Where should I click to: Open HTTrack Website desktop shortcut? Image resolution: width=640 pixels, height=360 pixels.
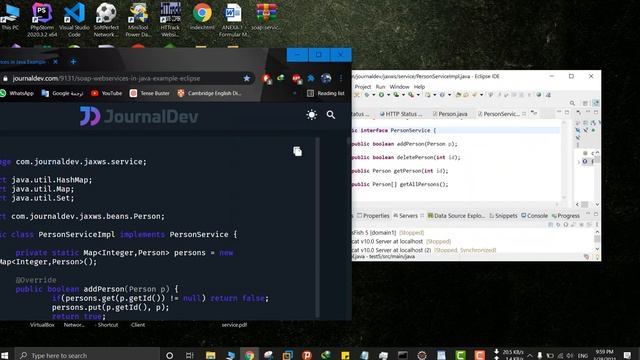[170, 19]
